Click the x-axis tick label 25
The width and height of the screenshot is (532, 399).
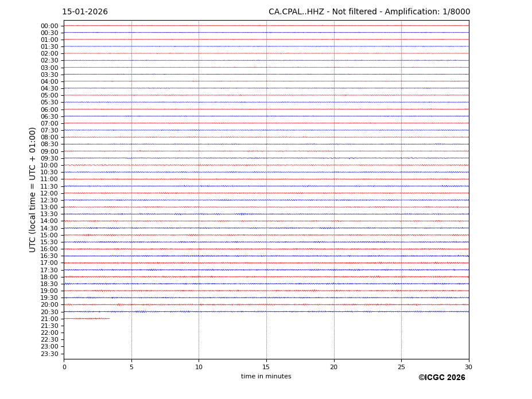[401, 367]
